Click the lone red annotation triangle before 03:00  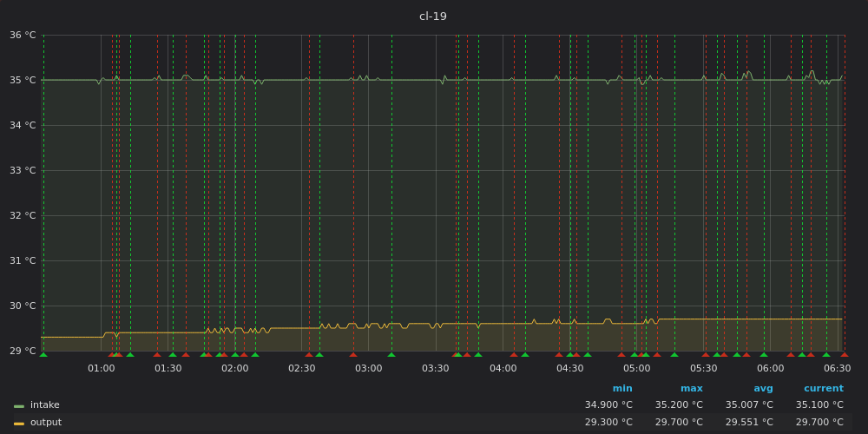click(x=353, y=355)
